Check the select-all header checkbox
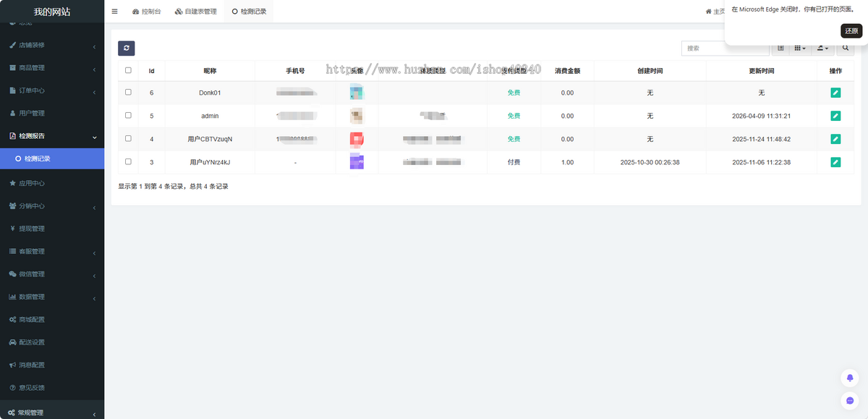 (128, 70)
